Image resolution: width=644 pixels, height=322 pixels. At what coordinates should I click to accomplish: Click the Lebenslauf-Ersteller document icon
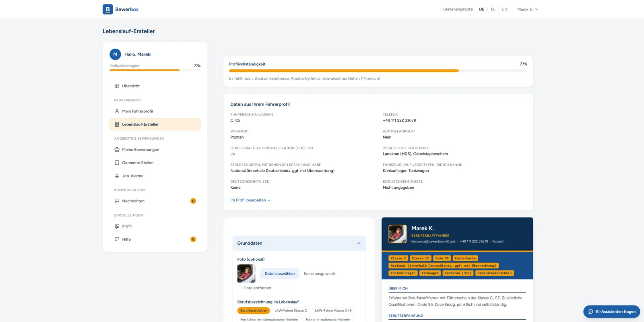point(117,124)
